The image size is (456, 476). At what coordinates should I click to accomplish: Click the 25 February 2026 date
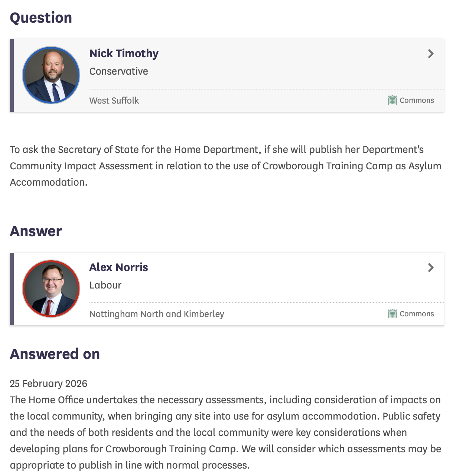point(49,384)
